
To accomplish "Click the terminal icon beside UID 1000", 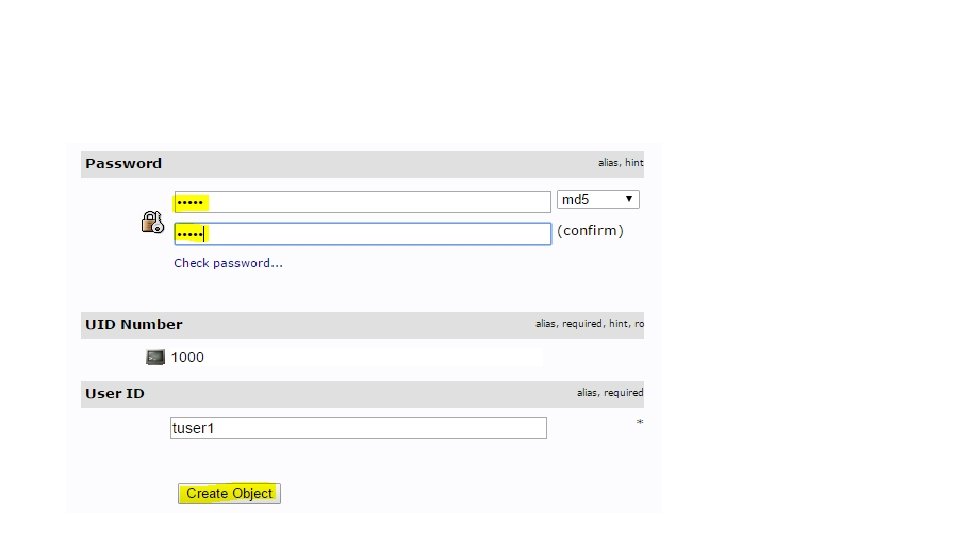I will coord(156,357).
